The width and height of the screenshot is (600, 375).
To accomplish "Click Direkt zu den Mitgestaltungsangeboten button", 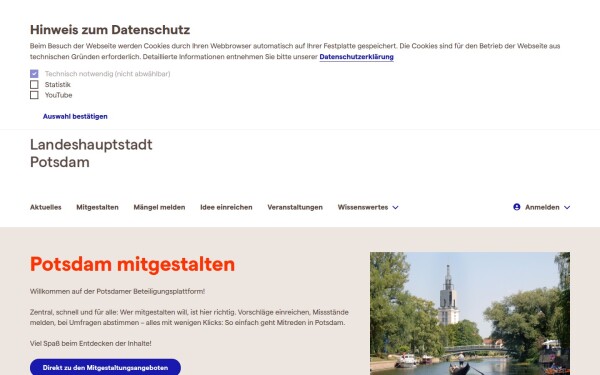I will point(105,367).
